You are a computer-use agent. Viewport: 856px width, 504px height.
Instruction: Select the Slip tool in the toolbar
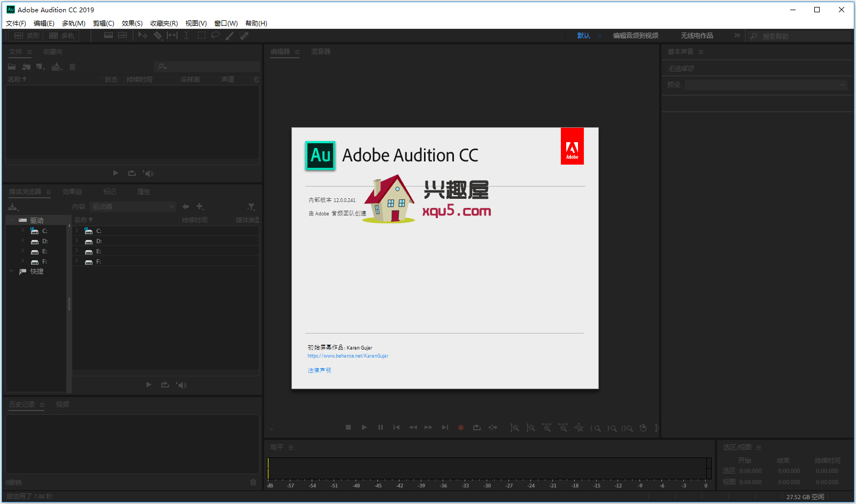[x=172, y=35]
